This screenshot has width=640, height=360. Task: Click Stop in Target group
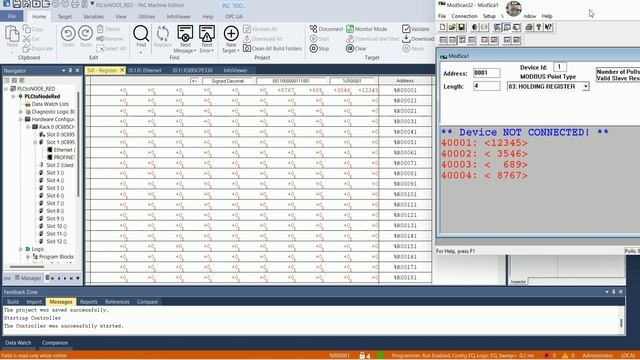pyautogui.click(x=319, y=48)
